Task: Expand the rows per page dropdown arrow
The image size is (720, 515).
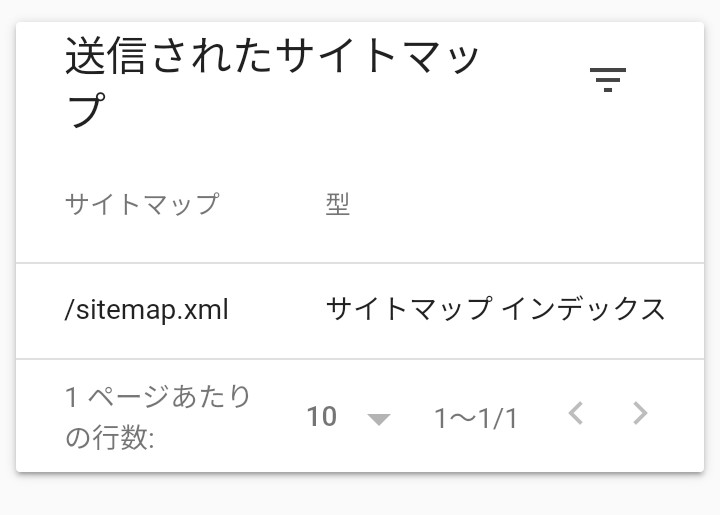Action: [x=379, y=419]
